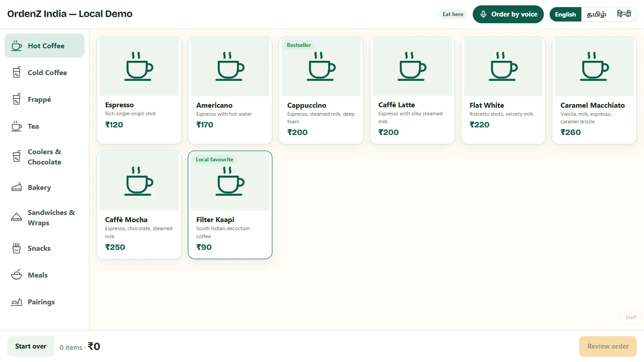This screenshot has height=362, width=644.
Task: Click 'Rich single-origin shot' description
Action: [131, 114]
